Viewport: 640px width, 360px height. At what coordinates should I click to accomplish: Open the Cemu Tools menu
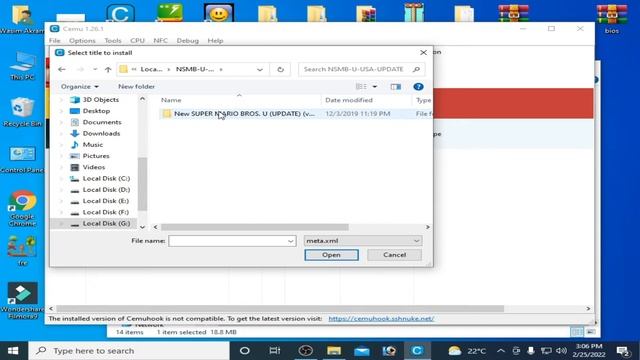[x=113, y=40]
